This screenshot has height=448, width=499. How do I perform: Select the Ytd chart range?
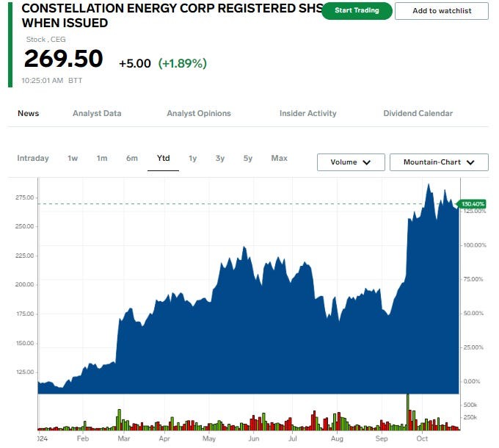[163, 158]
